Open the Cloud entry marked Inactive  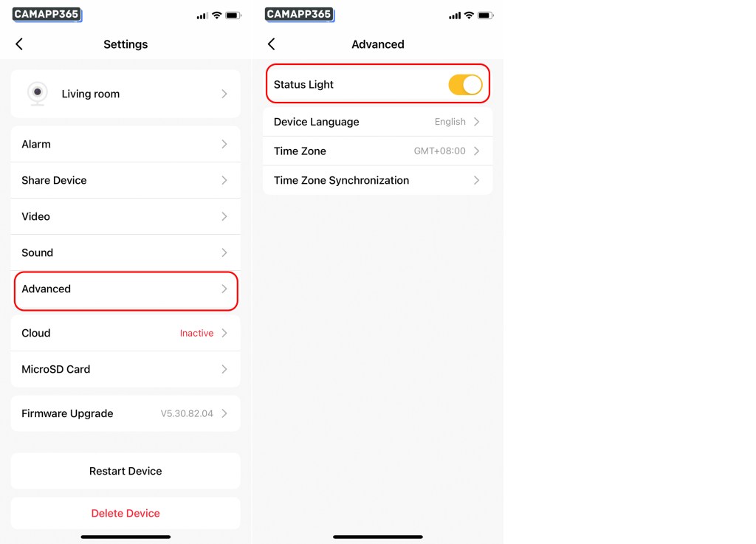(x=126, y=333)
